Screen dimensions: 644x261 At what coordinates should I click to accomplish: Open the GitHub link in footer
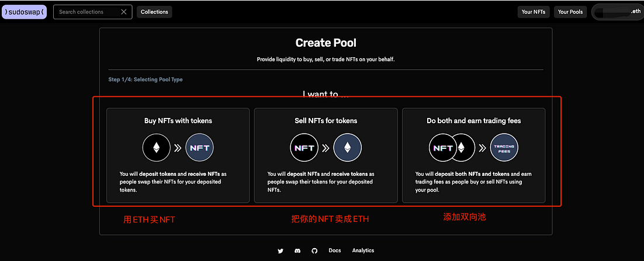click(x=314, y=250)
